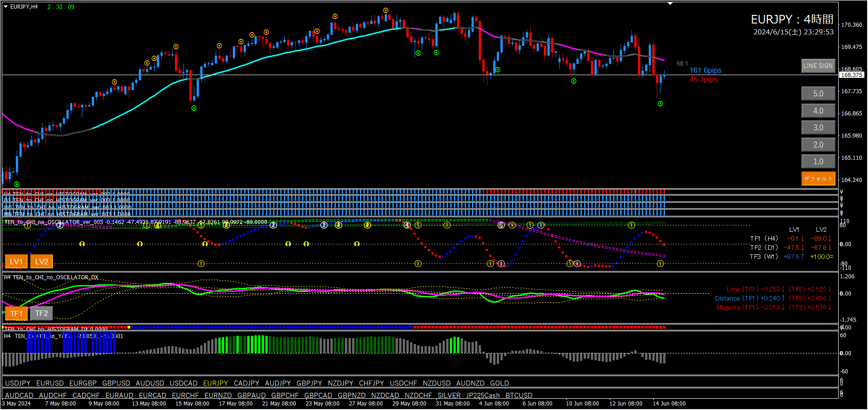Click the Distance (TF1) +0.240 readout

(x=750, y=298)
